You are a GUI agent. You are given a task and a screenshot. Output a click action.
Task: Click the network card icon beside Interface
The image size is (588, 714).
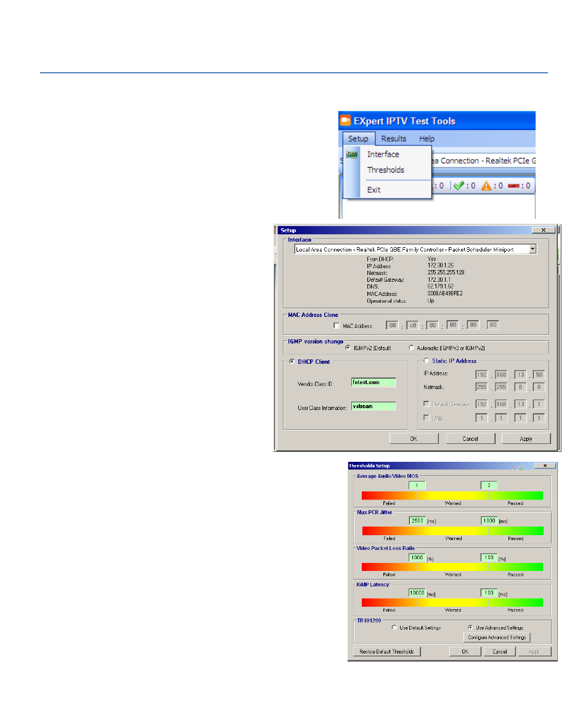click(352, 155)
